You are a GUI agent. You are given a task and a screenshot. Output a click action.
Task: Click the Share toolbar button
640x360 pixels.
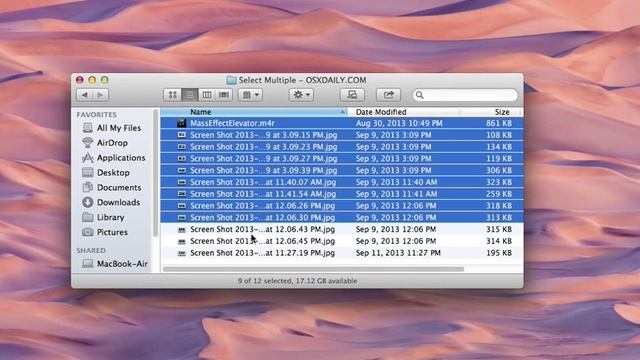[x=388, y=95]
